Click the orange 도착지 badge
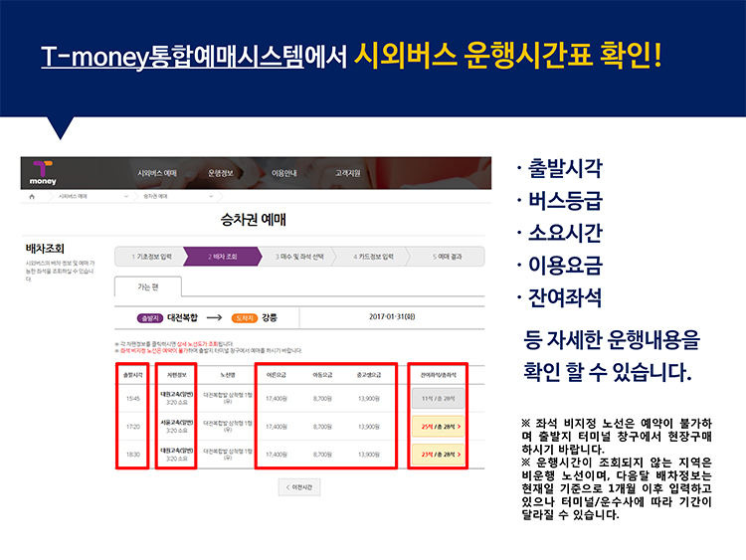 click(245, 318)
